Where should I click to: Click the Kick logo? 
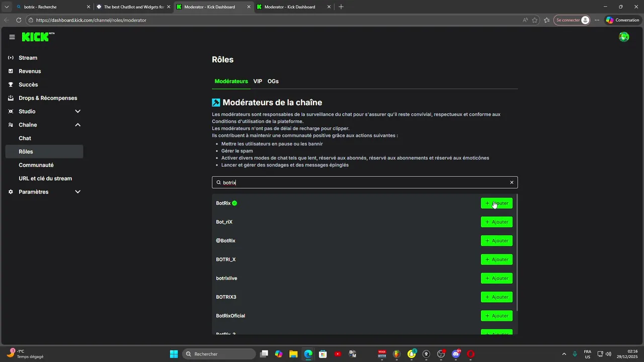[x=38, y=37]
